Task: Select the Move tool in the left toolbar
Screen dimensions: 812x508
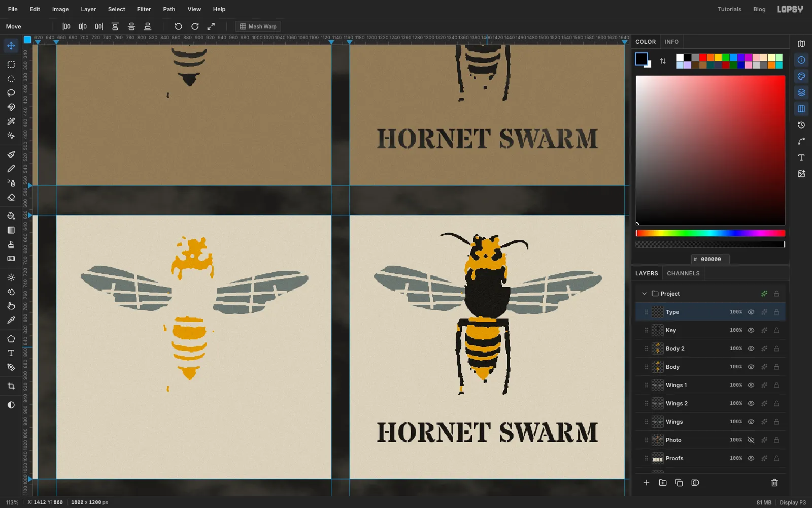Action: point(11,46)
